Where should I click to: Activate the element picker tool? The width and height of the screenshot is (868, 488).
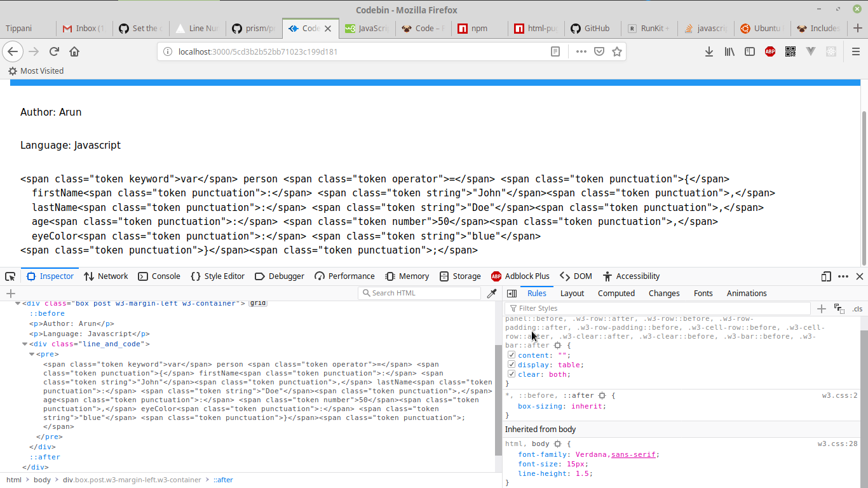(x=10, y=276)
